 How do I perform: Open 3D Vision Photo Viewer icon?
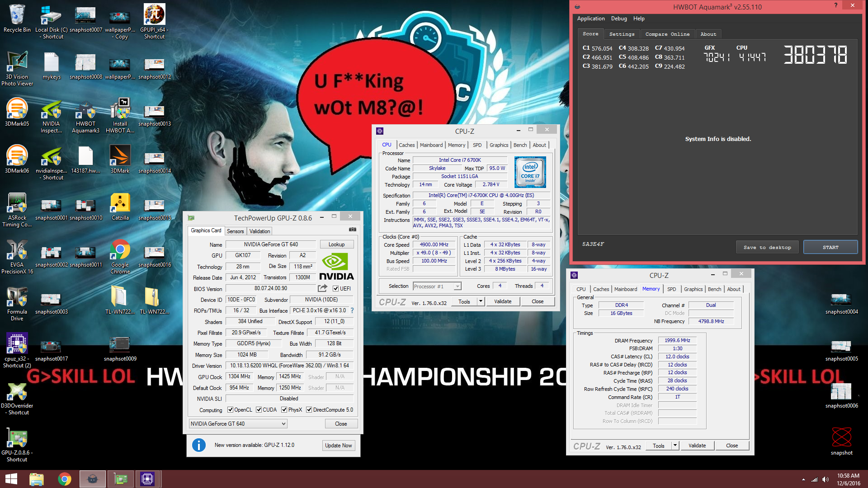[x=17, y=68]
